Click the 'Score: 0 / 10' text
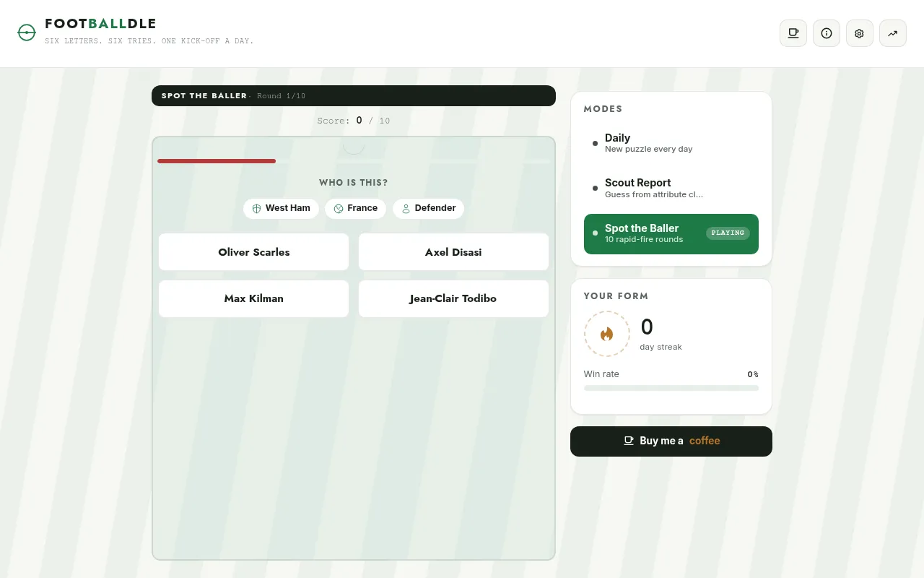 tap(354, 121)
